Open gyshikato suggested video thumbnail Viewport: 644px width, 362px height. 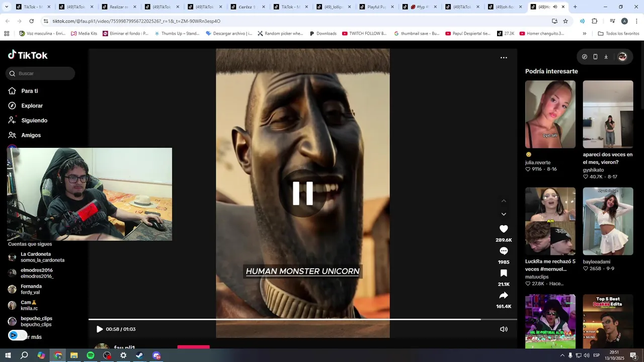608,114
